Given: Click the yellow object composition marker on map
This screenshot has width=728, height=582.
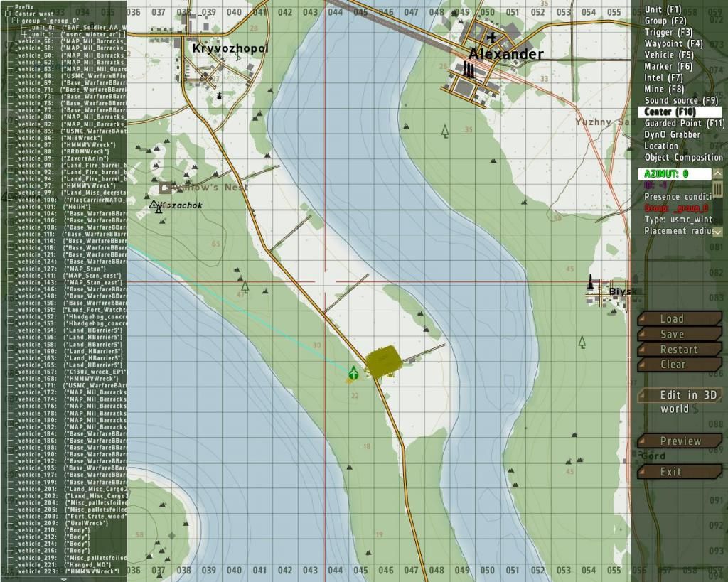Looking at the screenshot, I should pos(382,360).
